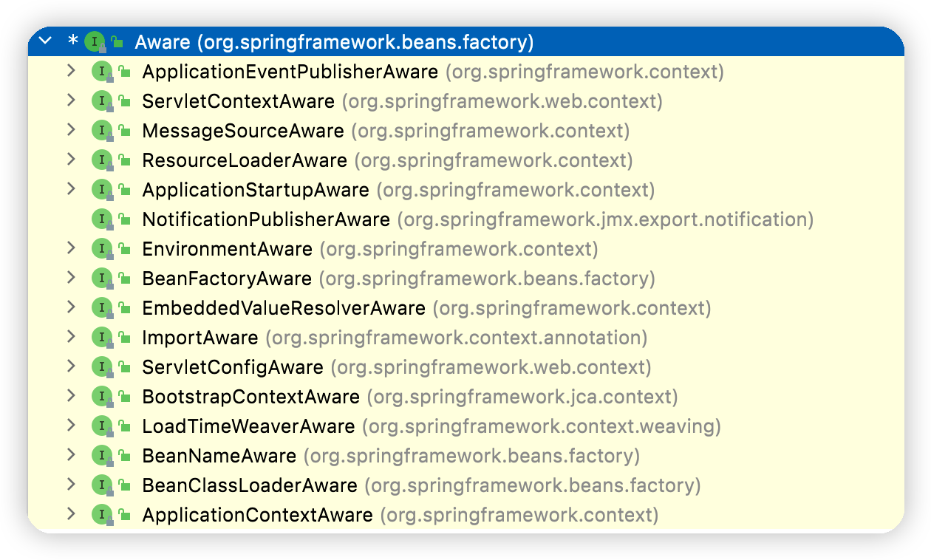
Task: Click the green lock icon beside BeanNameAware
Action: [x=124, y=456]
